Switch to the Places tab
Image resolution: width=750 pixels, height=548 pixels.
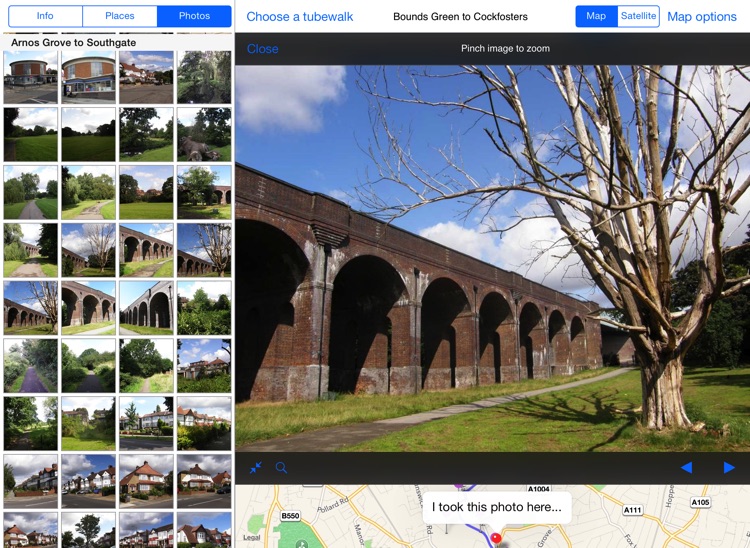click(120, 16)
